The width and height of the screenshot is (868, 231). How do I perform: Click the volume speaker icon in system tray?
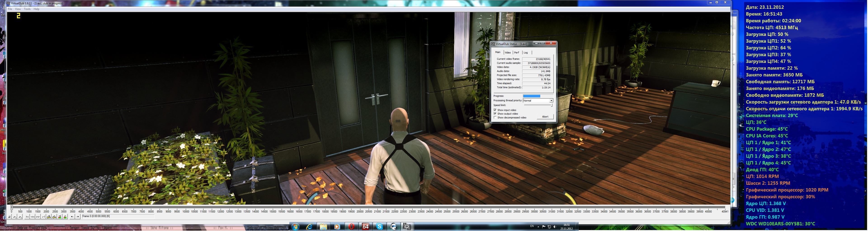coord(555,227)
